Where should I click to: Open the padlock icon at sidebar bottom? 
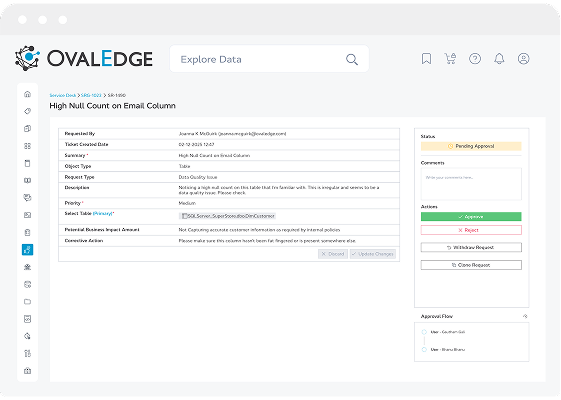28,371
